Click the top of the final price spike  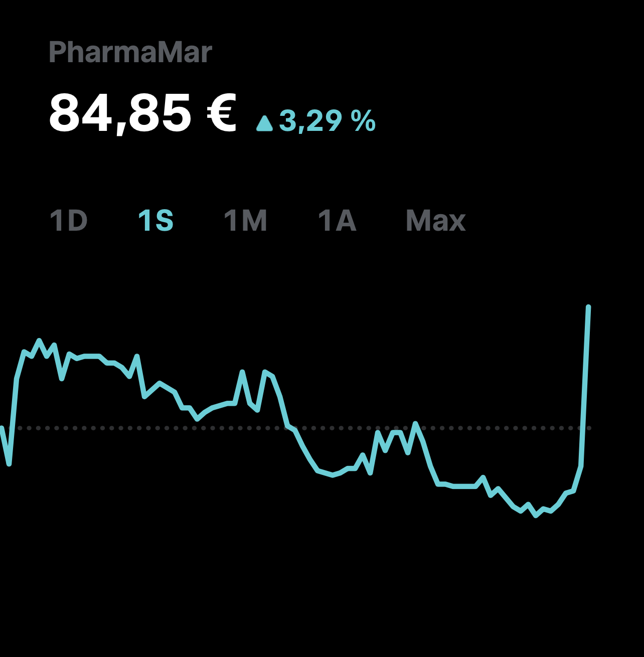[588, 307]
